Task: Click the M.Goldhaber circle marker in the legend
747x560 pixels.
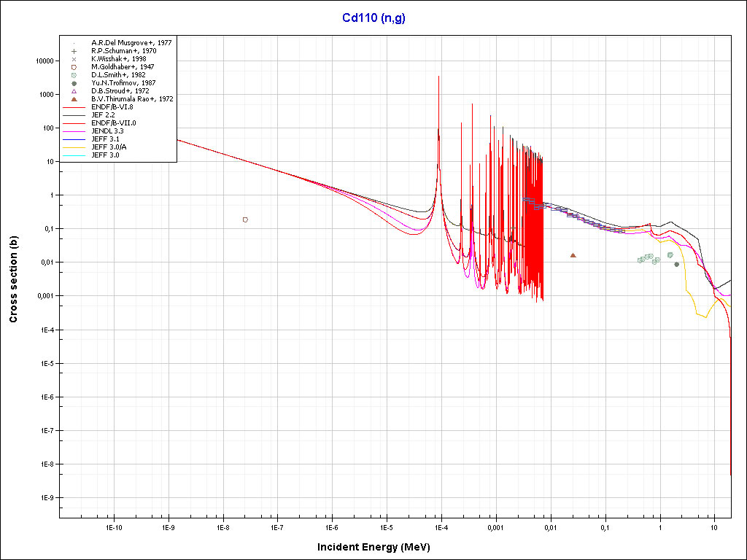Action: pos(74,66)
